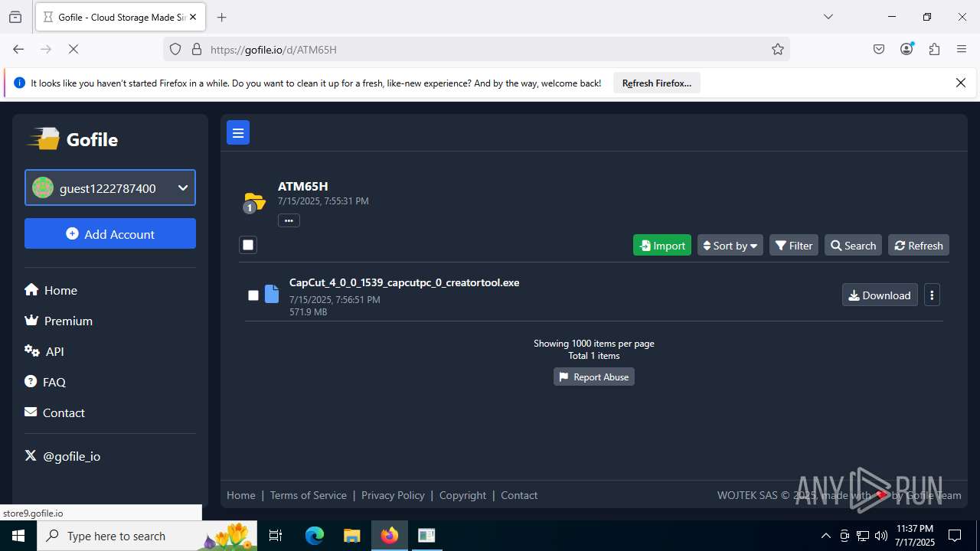Screen dimensions: 980x551
Task: Open a new browser tab
Action: pos(221,17)
